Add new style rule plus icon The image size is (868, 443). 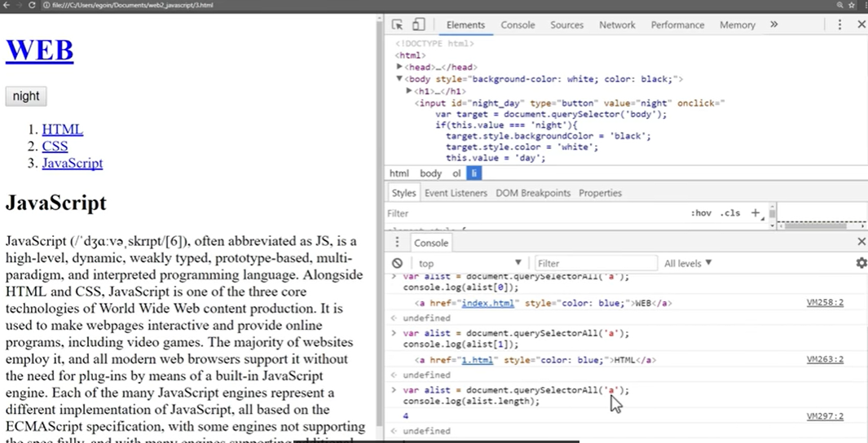(755, 213)
